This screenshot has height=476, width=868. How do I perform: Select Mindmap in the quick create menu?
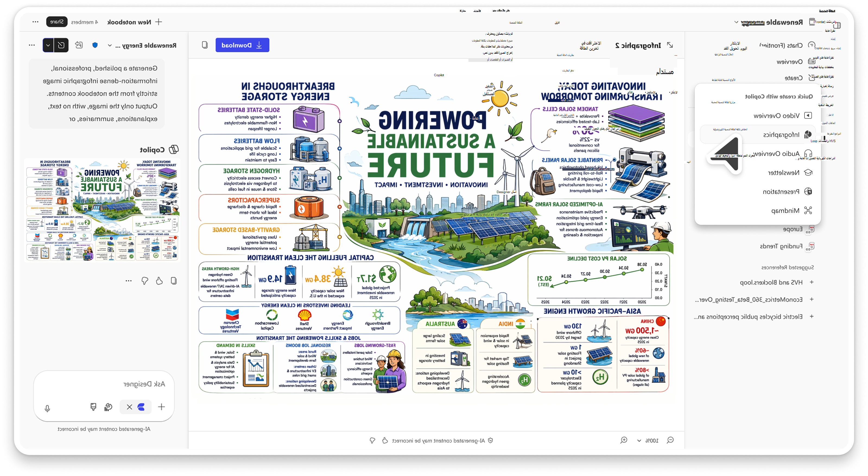pyautogui.click(x=791, y=211)
